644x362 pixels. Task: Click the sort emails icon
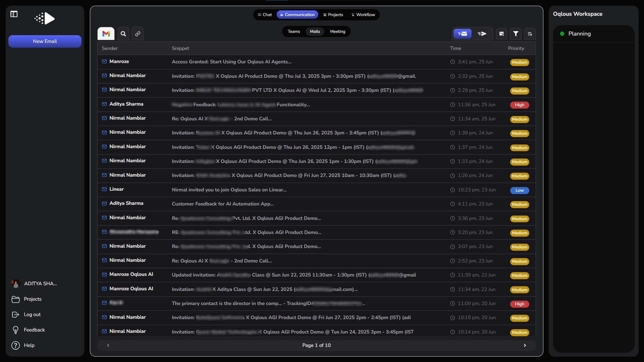[x=530, y=34]
